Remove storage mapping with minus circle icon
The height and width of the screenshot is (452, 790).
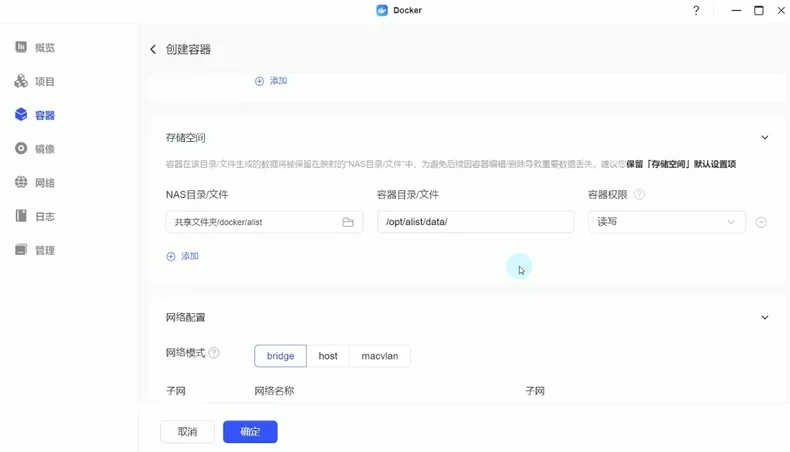coord(761,222)
